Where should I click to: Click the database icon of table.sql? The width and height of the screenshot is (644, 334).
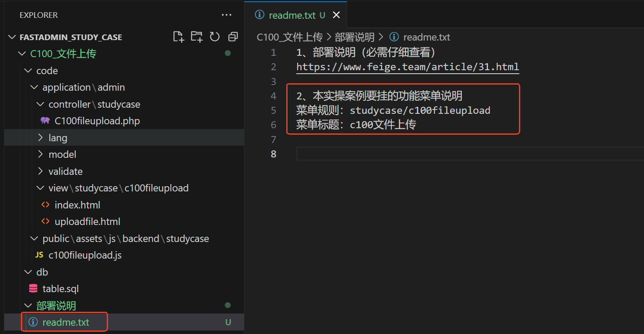coord(33,289)
